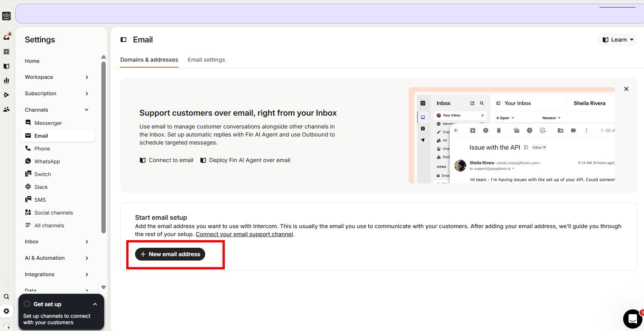Open the outbound arrow icon in left rail
Screen dimensions: 644x331
click(6, 95)
